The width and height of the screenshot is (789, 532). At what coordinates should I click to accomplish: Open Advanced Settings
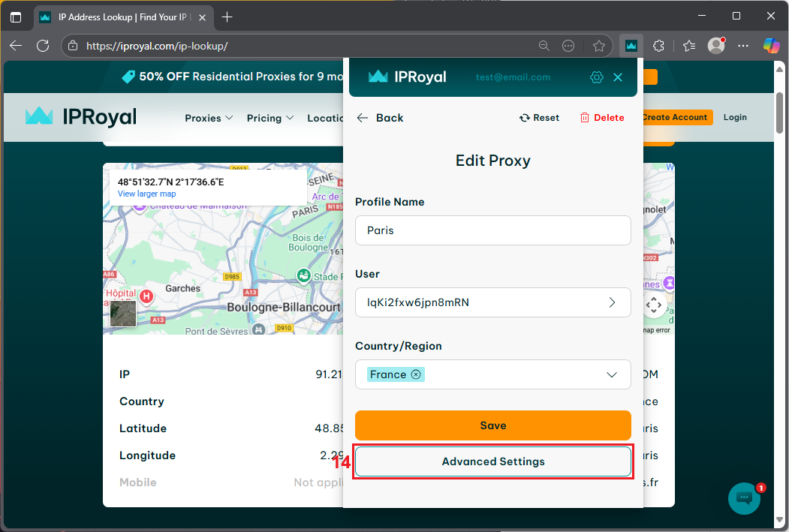pos(493,461)
